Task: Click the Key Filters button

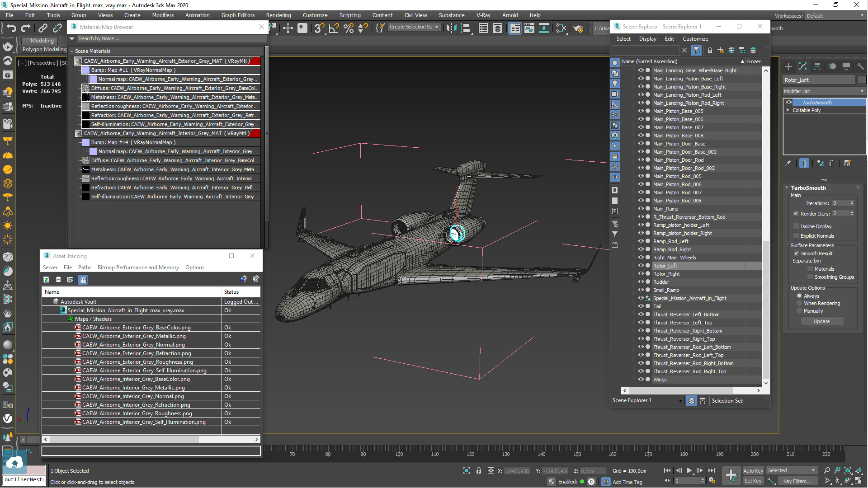Action: pyautogui.click(x=797, y=481)
